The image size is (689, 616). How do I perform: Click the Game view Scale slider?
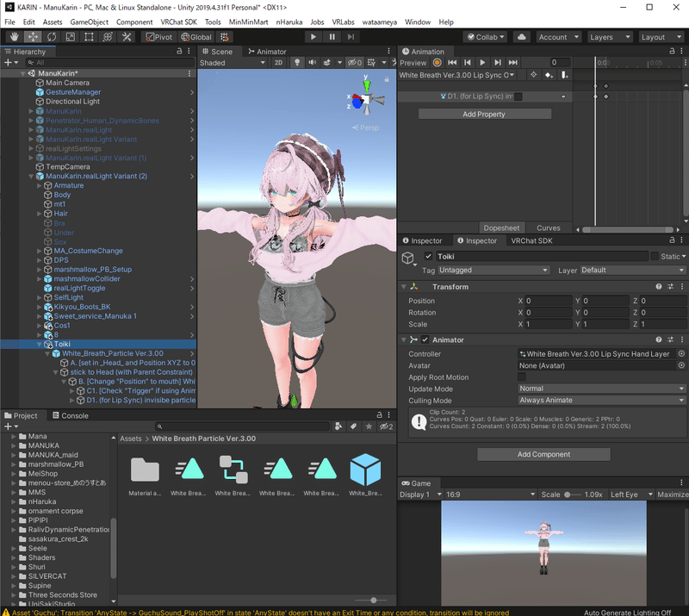[574, 495]
